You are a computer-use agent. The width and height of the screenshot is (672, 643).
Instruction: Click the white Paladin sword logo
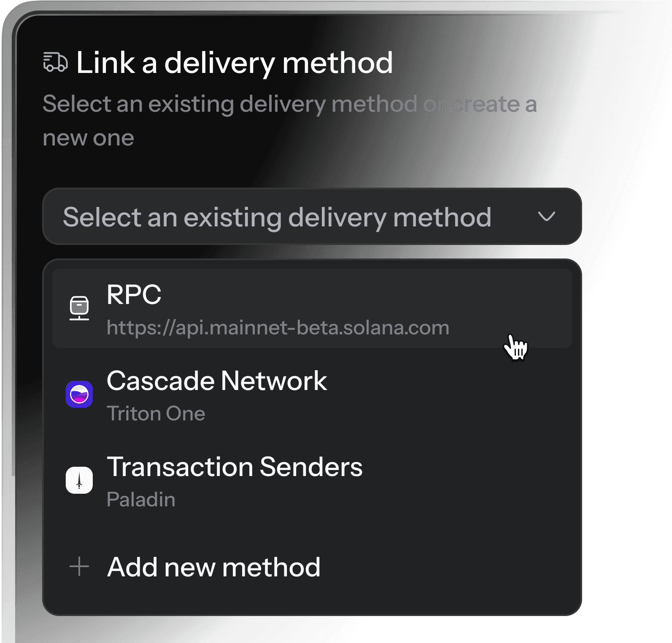pos(79,480)
